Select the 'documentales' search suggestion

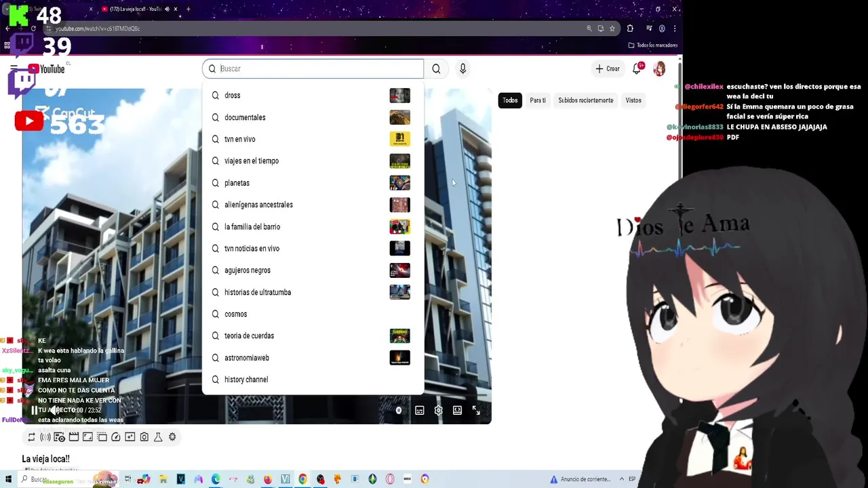pos(313,117)
